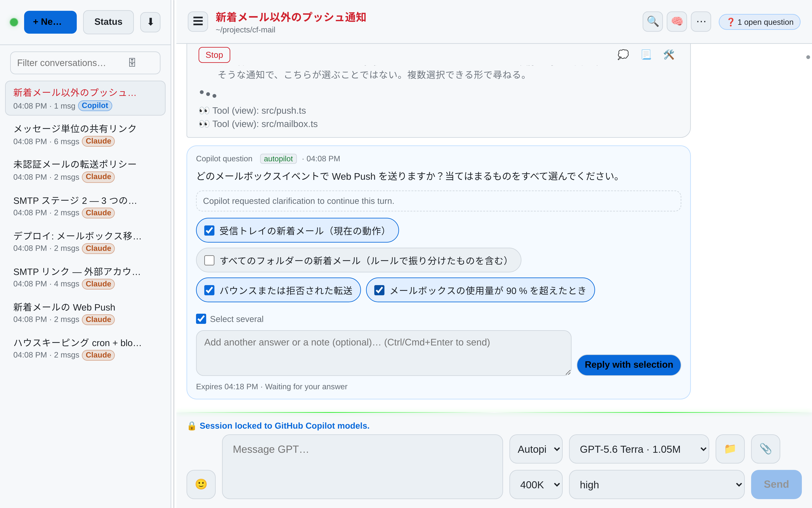Image resolution: width=812 pixels, height=508 pixels.
Task: Click the hammer and wrench tools icon
Action: pos(669,54)
